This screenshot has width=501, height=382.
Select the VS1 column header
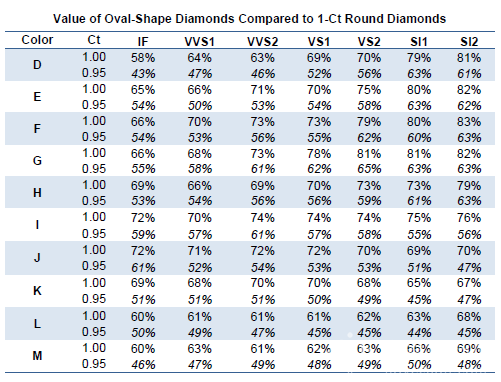click(x=319, y=41)
